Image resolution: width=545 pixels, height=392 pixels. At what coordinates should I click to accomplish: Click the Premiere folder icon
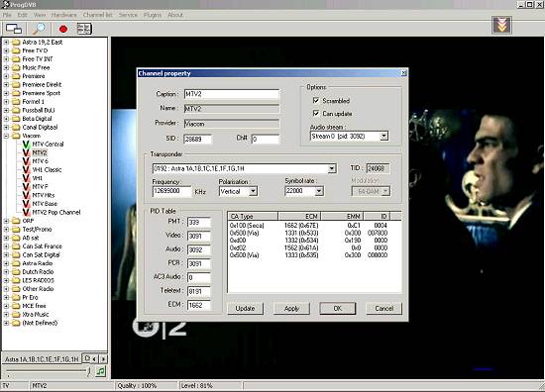coord(16,76)
